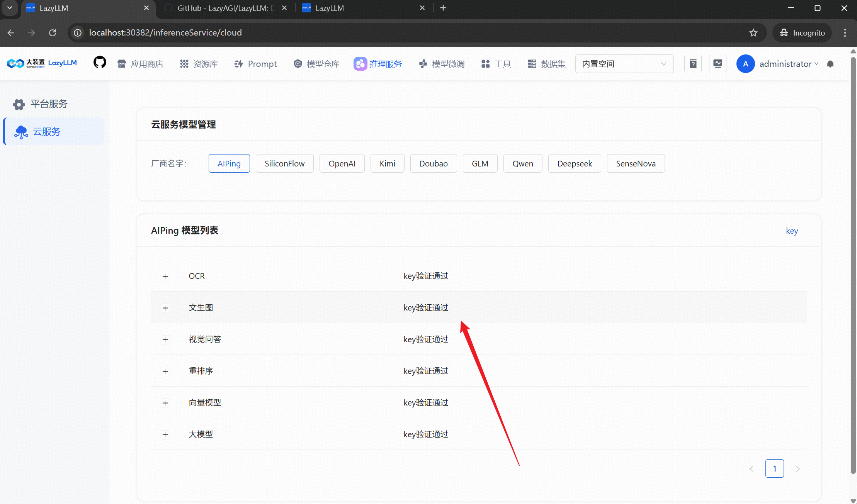Expand the OCR model row
The height and width of the screenshot is (504, 857).
(x=165, y=276)
